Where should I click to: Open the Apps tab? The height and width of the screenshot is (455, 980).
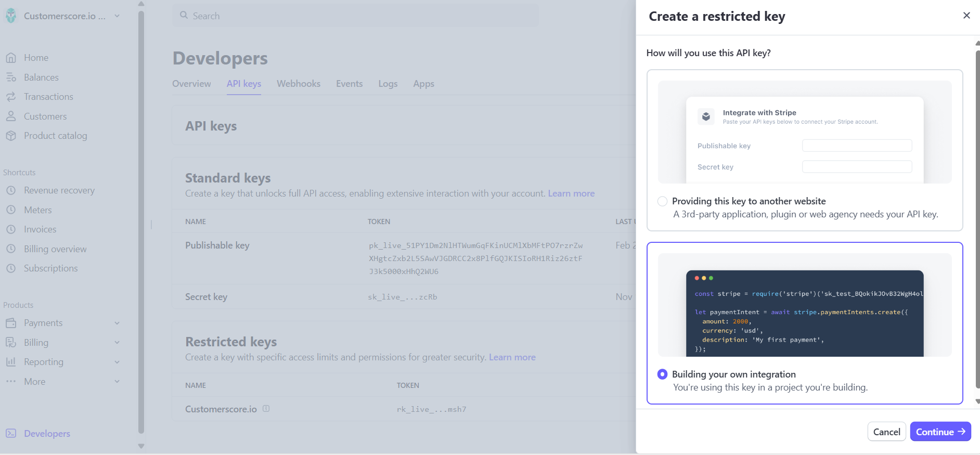point(423,84)
